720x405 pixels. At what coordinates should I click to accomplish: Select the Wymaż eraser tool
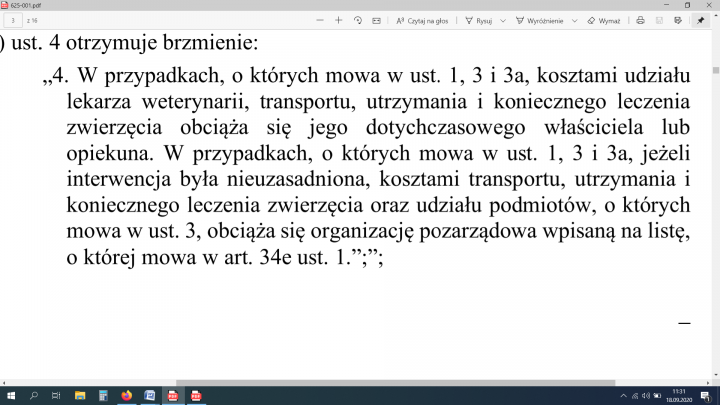click(604, 21)
